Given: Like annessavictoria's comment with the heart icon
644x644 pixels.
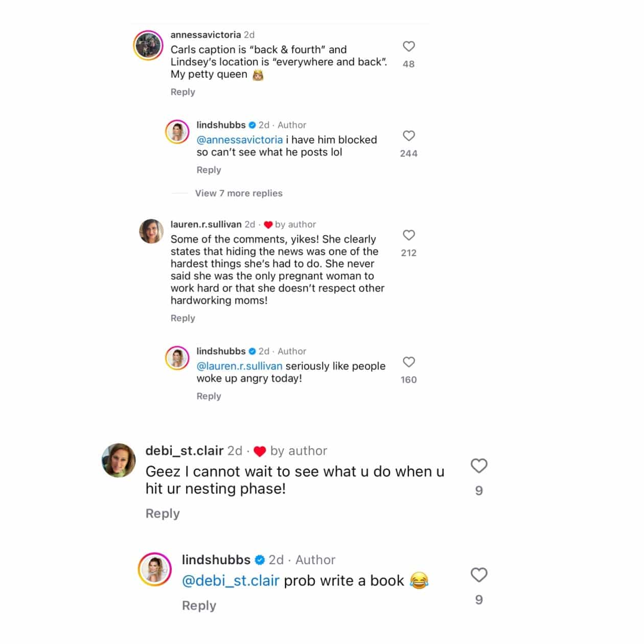Looking at the screenshot, I should [x=408, y=47].
